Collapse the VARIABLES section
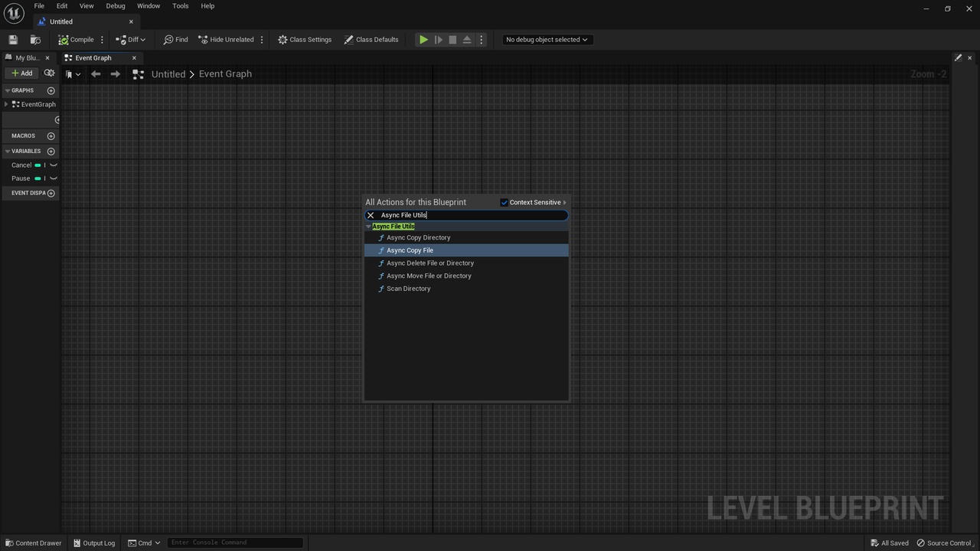The height and width of the screenshot is (551, 980). (7, 152)
